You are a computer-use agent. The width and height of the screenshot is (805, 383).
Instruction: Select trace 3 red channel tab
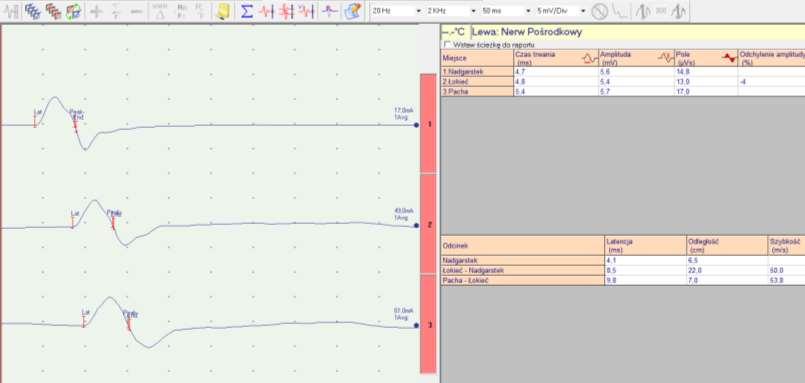[428, 324]
